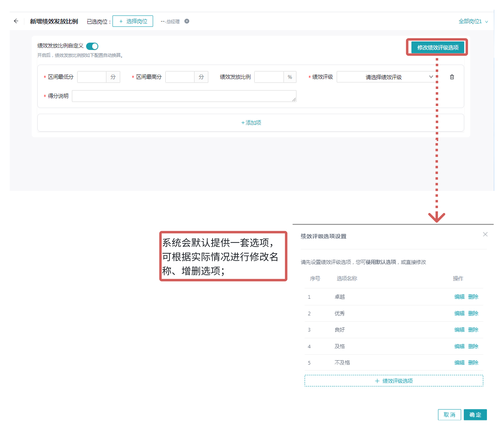Click the 选择岗位 button

[x=133, y=21]
